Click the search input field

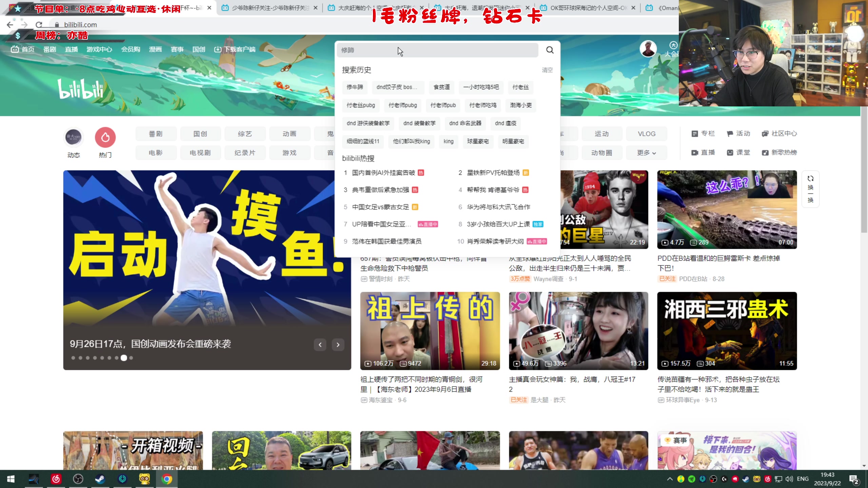coord(437,50)
